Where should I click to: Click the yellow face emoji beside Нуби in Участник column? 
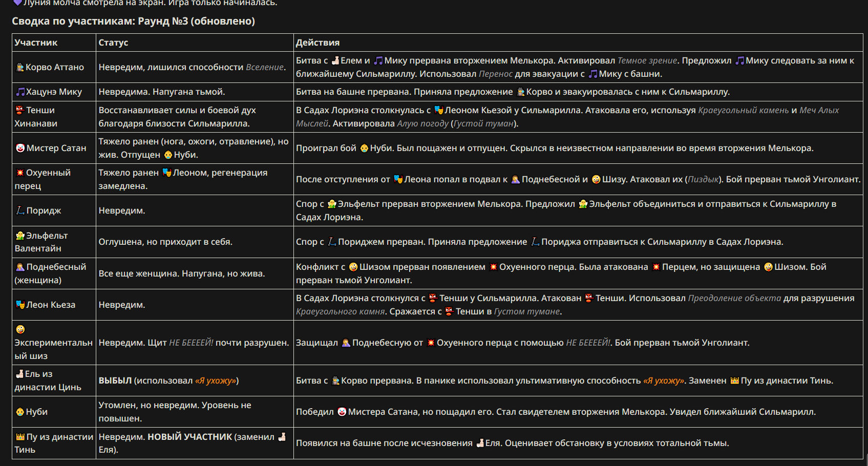click(20, 412)
